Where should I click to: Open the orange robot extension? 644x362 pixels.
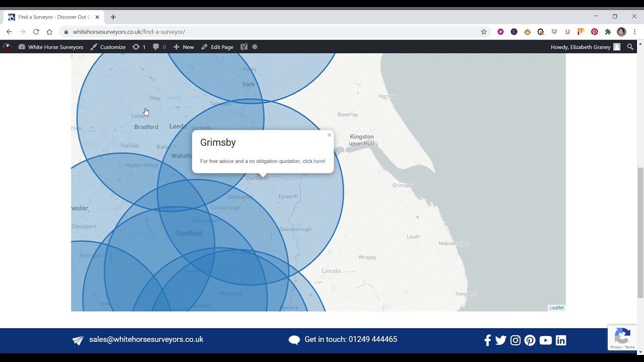coord(527,32)
